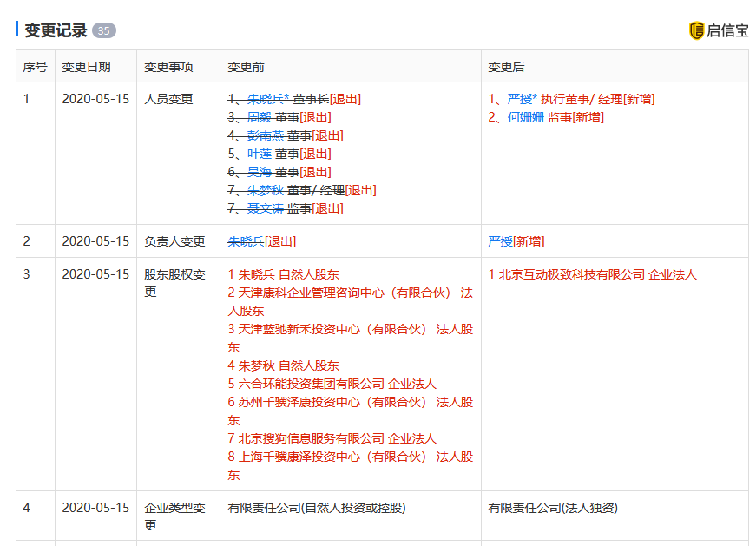The image size is (756, 546).
Task: Click 天津蓝驰新禾投资中心 shareholder entry
Action: (x=351, y=339)
